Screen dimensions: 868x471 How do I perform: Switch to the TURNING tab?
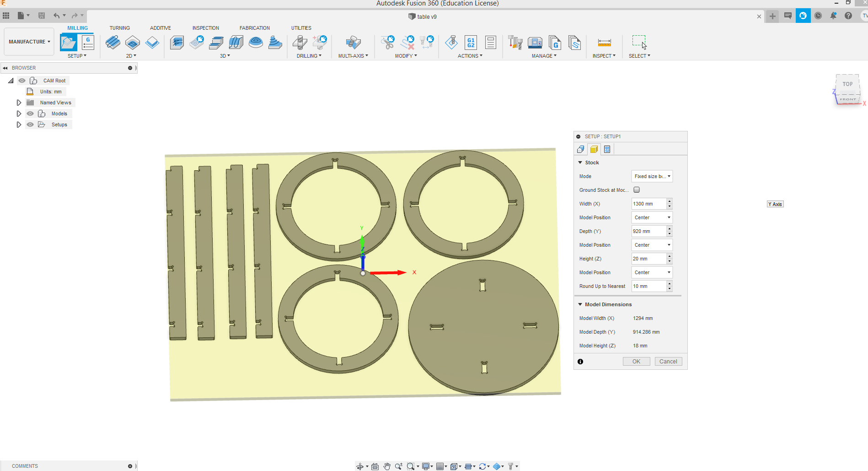(x=119, y=28)
